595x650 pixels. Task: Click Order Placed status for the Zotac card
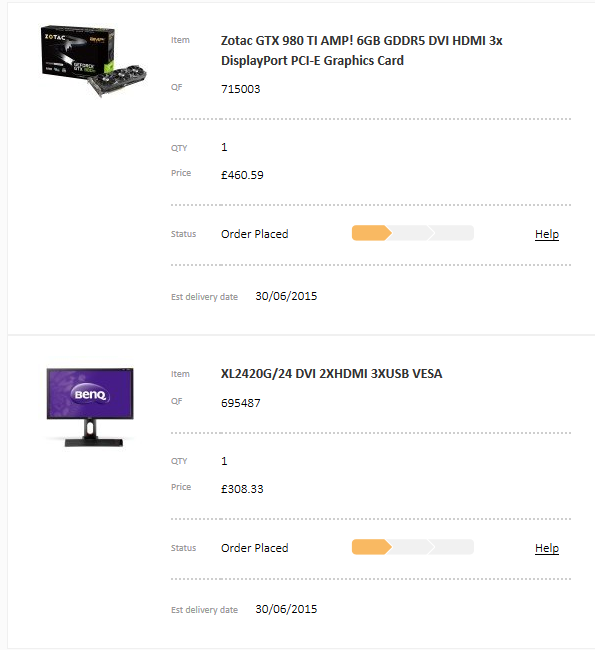click(x=255, y=234)
